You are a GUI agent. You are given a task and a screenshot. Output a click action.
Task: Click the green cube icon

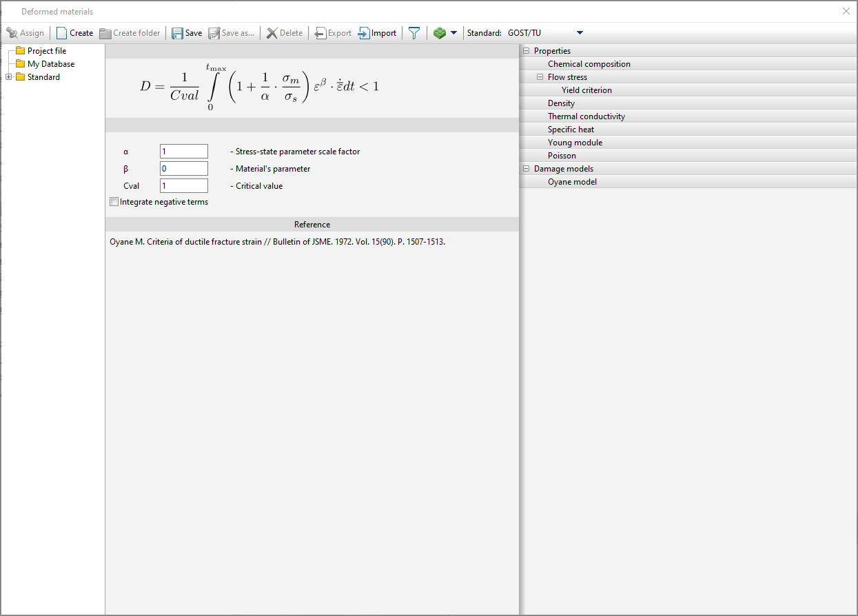pos(439,33)
